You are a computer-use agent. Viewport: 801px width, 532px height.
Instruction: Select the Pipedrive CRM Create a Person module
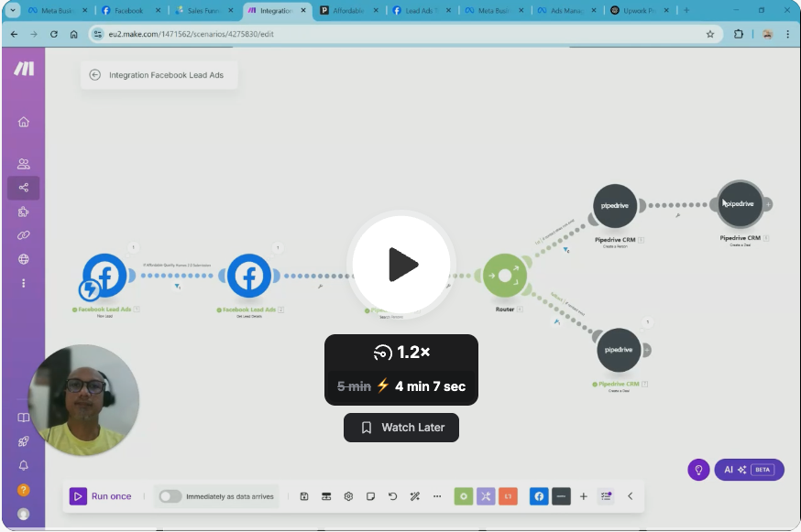tap(615, 206)
